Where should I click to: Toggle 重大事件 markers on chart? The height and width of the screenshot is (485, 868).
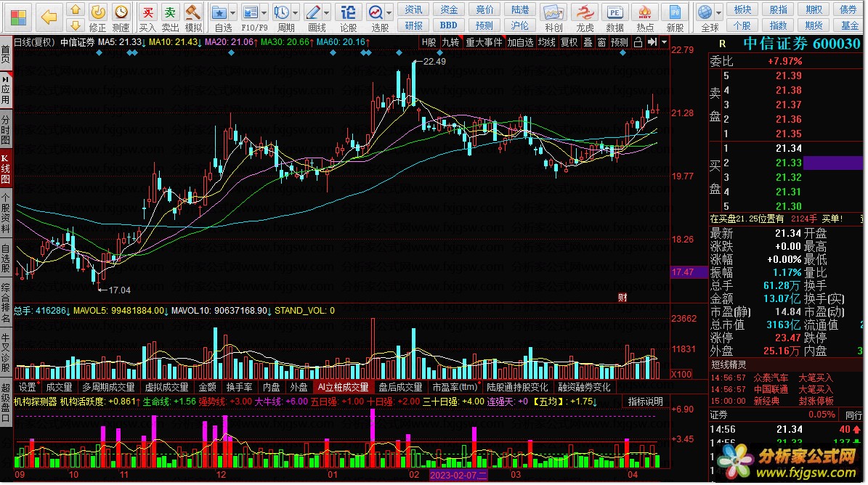pyautogui.click(x=484, y=43)
